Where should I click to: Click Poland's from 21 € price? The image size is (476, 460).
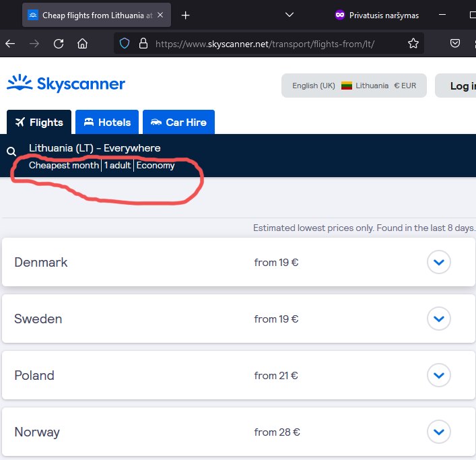276,375
